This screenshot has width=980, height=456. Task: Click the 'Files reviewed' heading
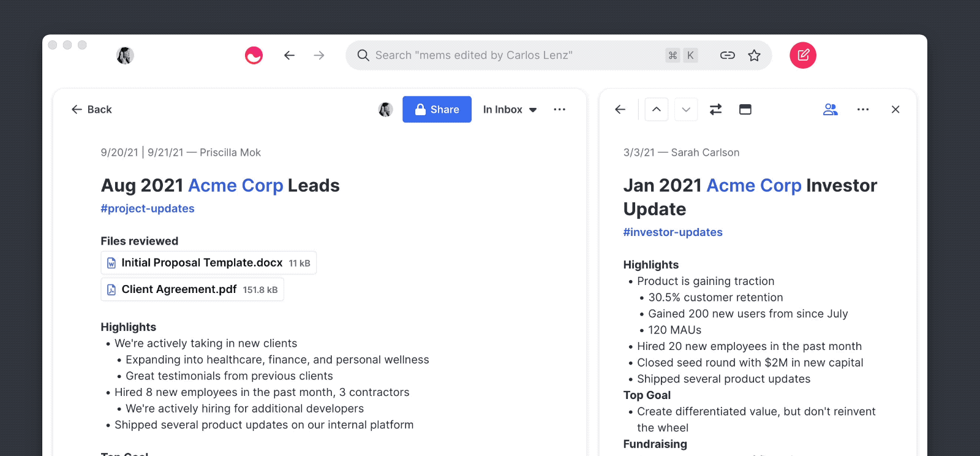click(x=140, y=241)
